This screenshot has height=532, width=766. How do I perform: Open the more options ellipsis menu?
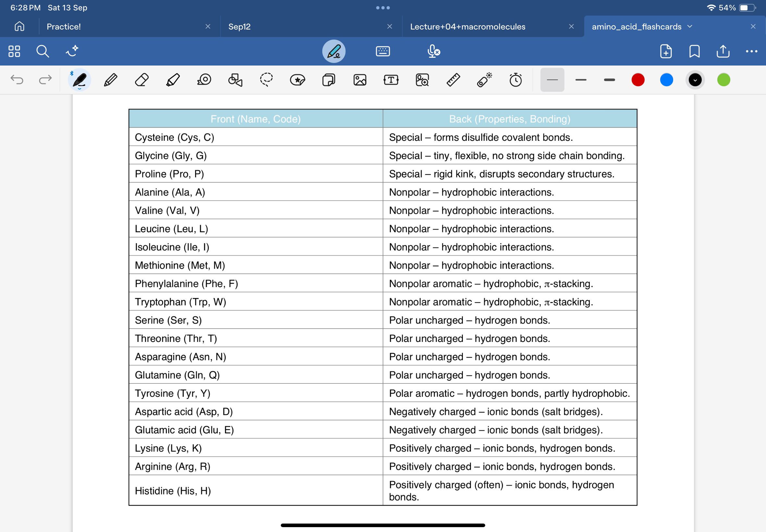[x=751, y=51]
